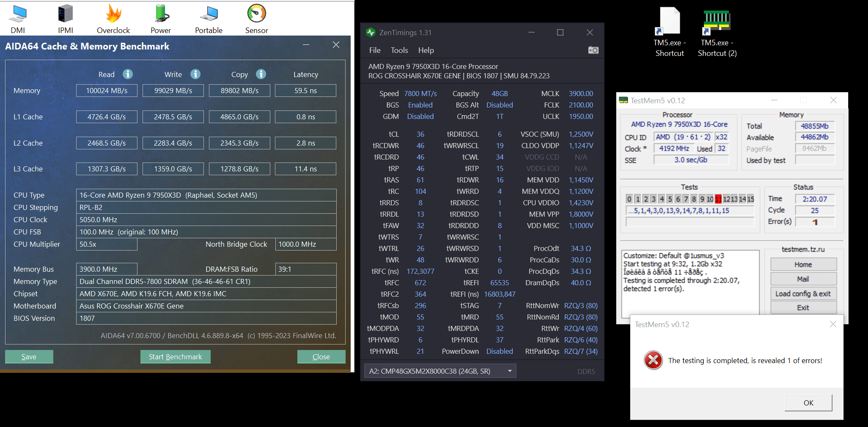This screenshot has height=427, width=868.
Task: Open the Portable laptop icon
Action: 209,14
